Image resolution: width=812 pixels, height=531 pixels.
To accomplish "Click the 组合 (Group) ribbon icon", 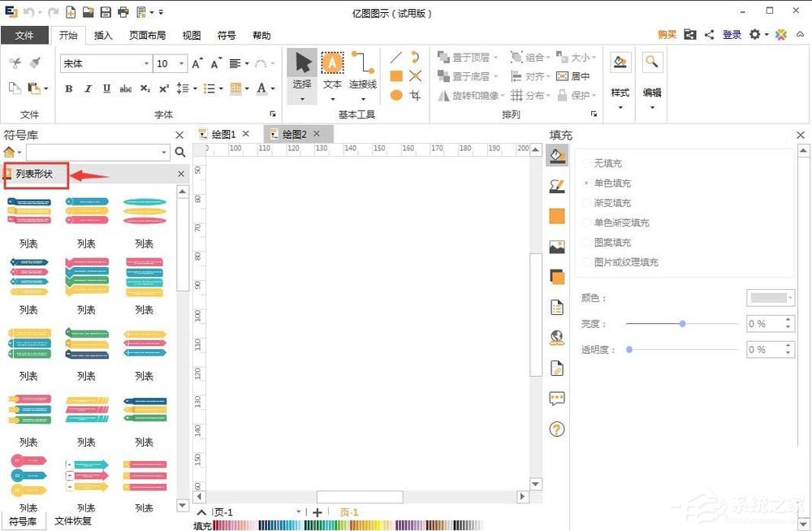I will tap(528, 57).
